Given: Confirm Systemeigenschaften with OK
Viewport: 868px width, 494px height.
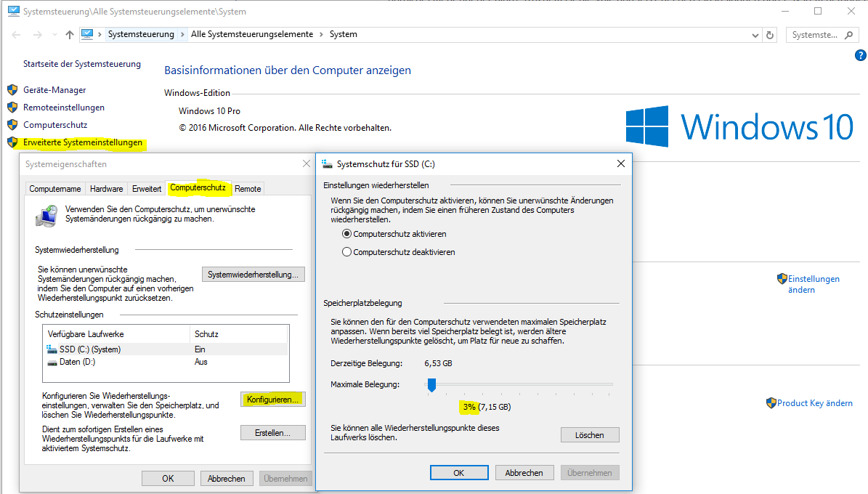Looking at the screenshot, I should click(168, 479).
